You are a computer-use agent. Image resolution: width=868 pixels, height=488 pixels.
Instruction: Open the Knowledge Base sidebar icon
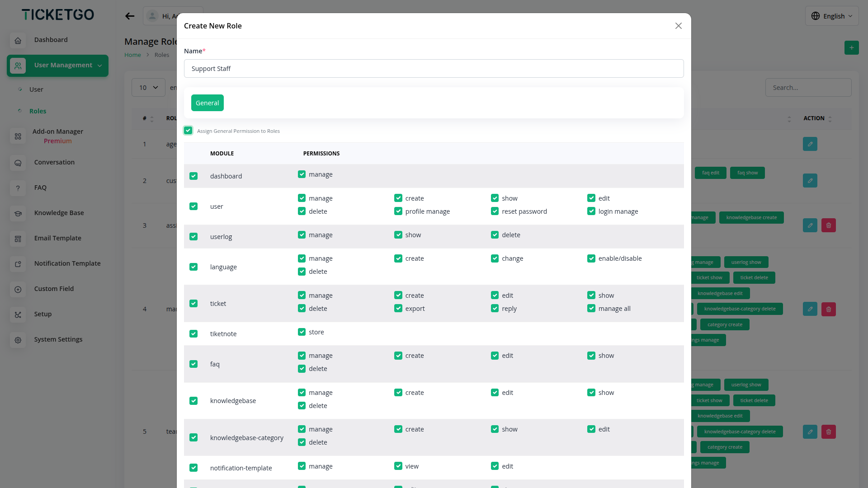(18, 213)
